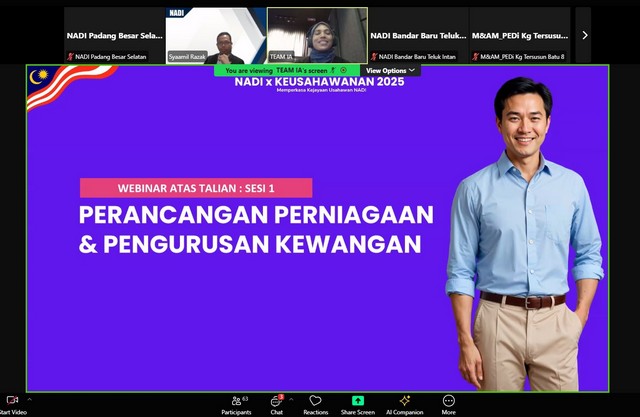Select the NADI Padang Besar Selatan tile
The width and height of the screenshot is (640, 417).
pos(114,35)
